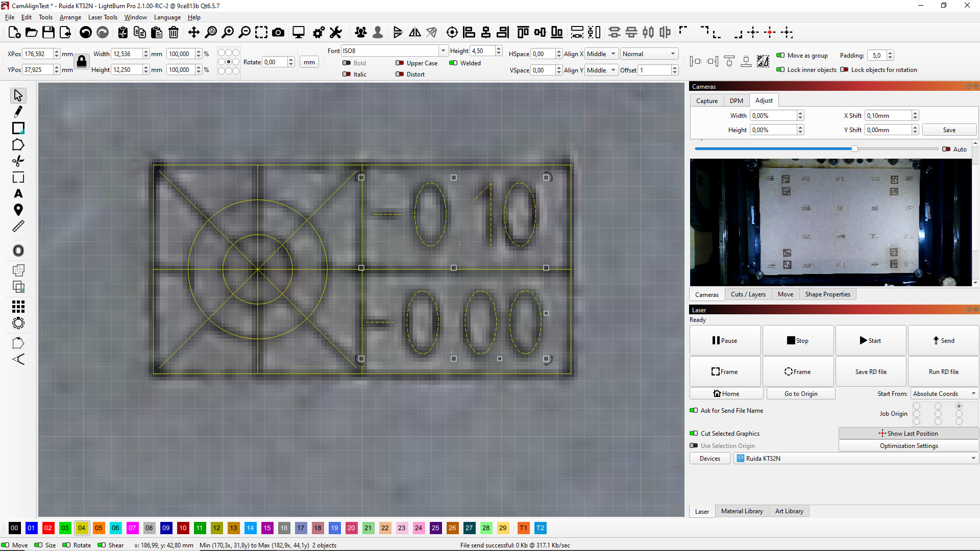Toggle Cut Selected Graphics switch
The image size is (980, 551).
694,434
